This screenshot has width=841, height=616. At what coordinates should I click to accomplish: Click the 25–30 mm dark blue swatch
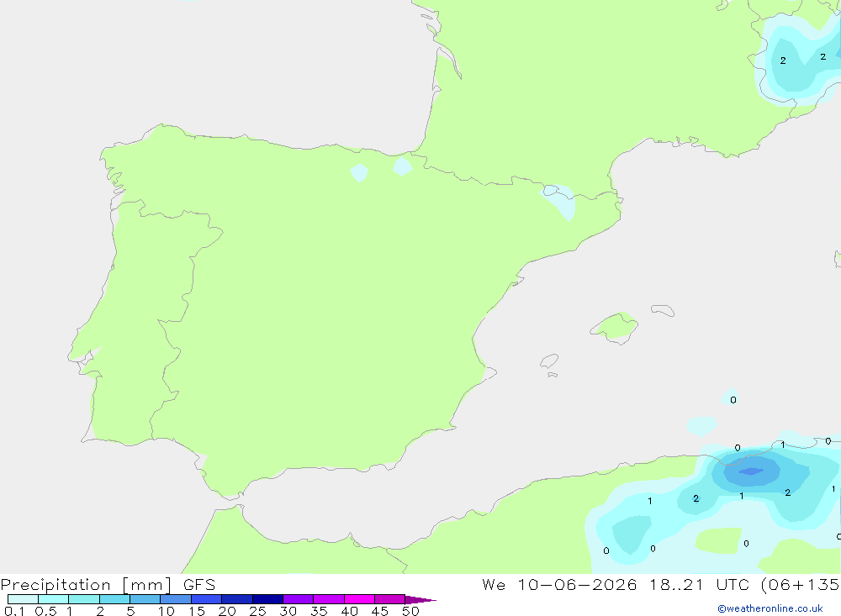click(x=267, y=599)
